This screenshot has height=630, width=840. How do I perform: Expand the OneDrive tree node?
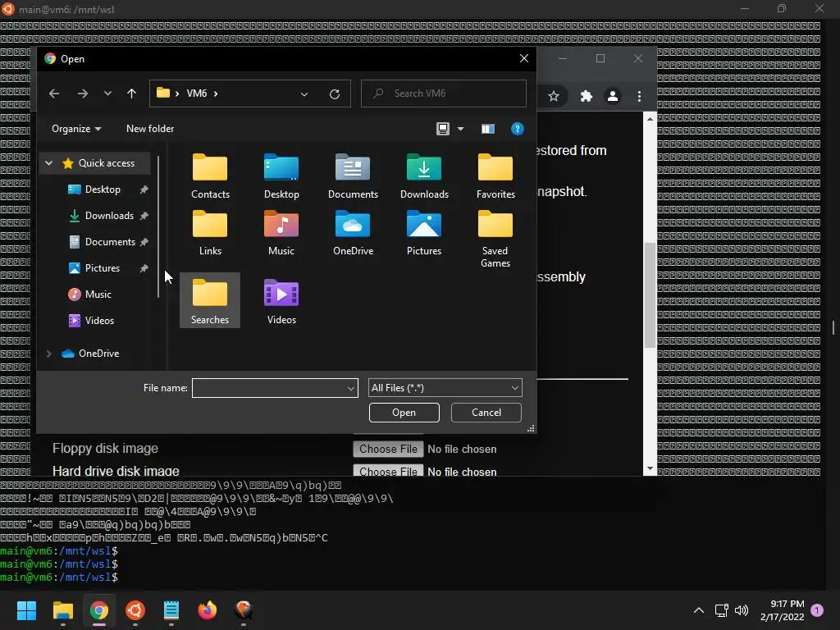48,354
